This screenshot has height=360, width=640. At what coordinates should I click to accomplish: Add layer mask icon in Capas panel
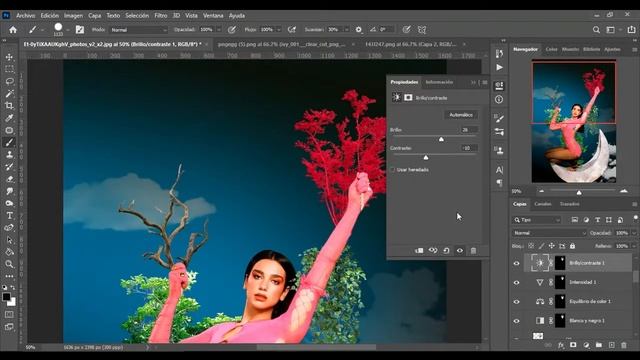coord(573,345)
